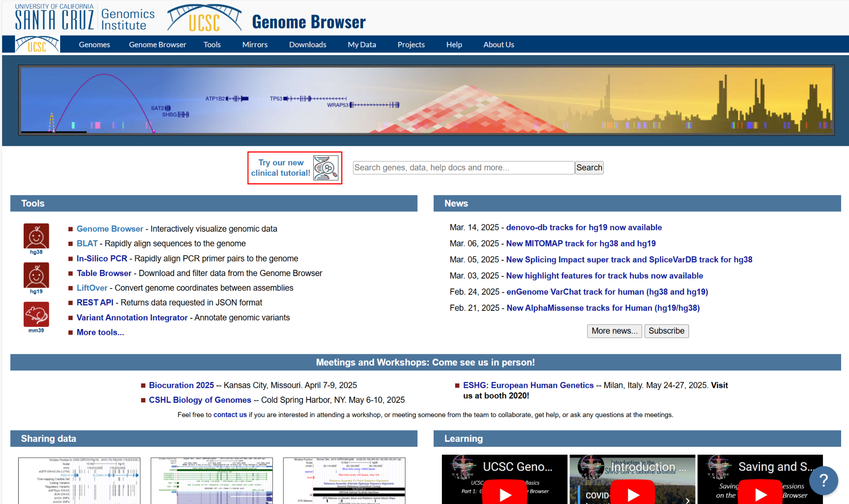Open highlight features for track hubs news

[x=604, y=276]
